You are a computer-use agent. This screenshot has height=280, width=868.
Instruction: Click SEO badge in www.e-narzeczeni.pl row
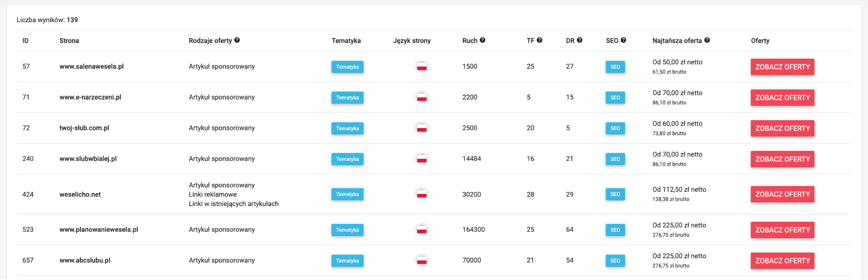coord(615,98)
